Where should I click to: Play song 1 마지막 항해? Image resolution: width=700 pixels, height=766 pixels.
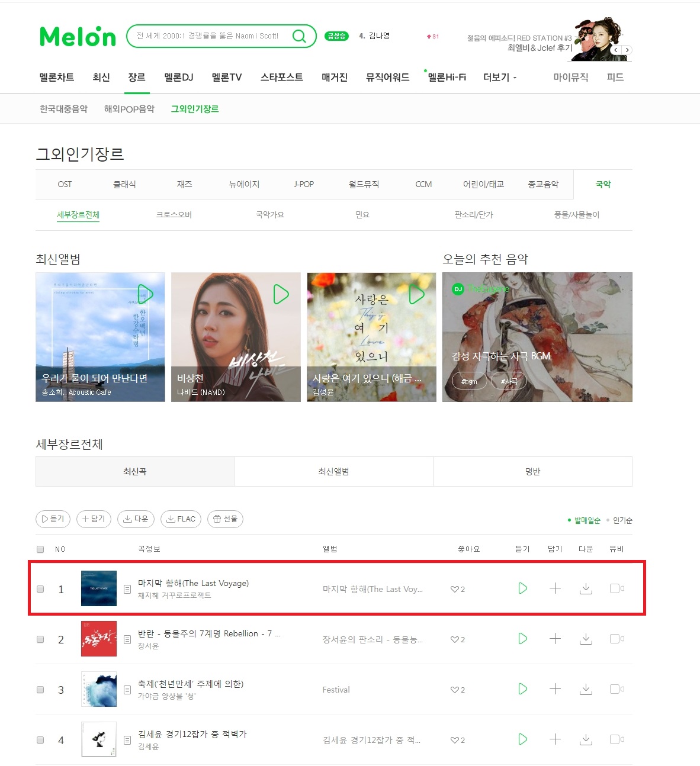click(522, 588)
